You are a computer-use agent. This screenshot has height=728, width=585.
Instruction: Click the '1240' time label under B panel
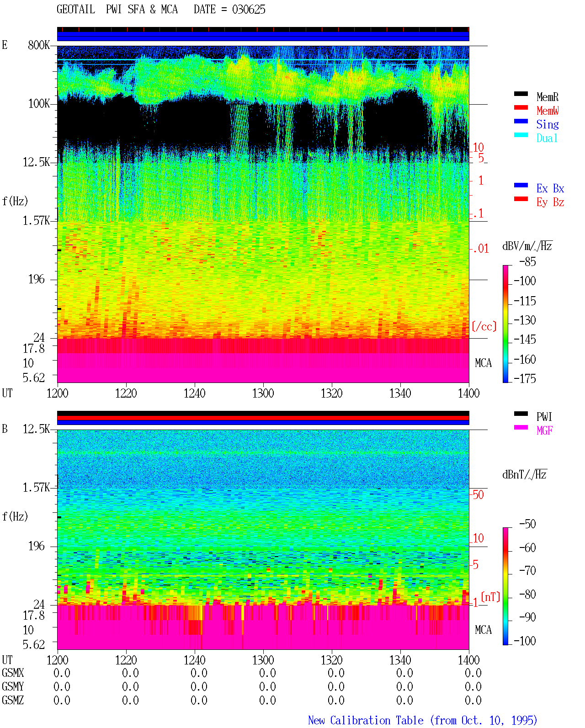click(x=195, y=660)
